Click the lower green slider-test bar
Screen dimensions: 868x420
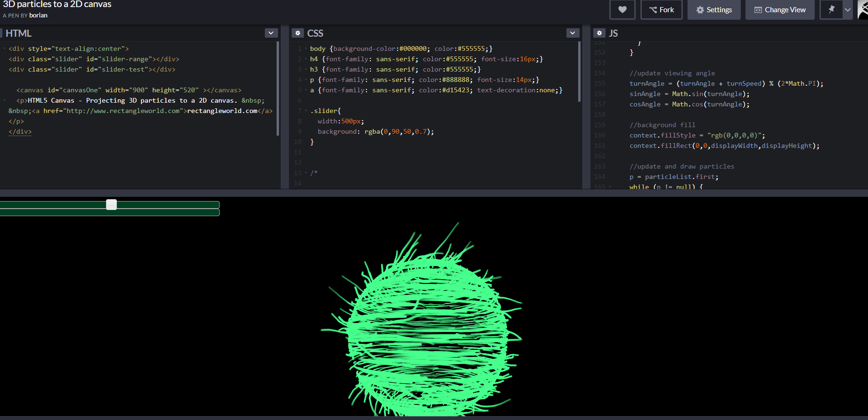click(110, 212)
